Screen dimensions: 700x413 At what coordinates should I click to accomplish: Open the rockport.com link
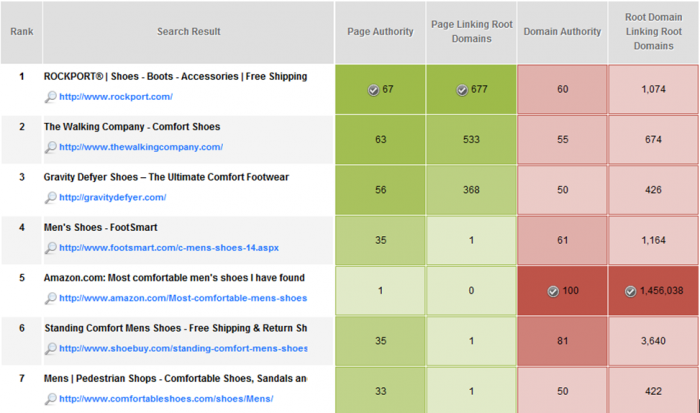(x=116, y=96)
